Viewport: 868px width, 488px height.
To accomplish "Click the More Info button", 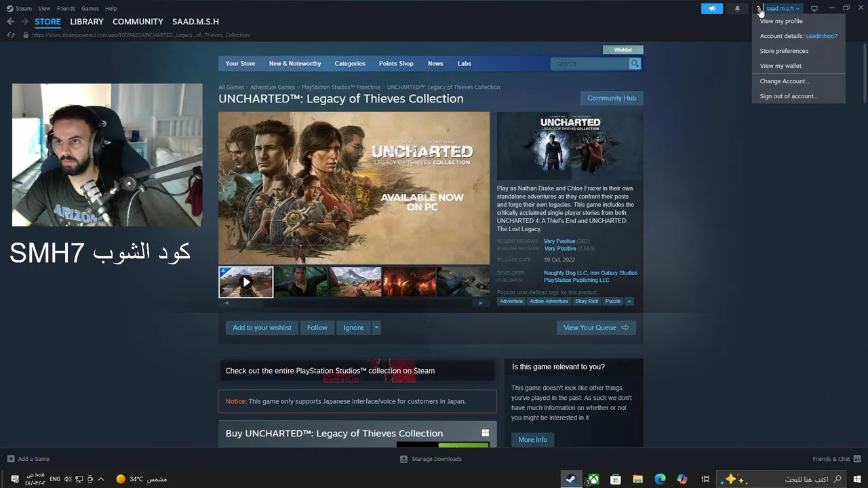I will 532,440.
